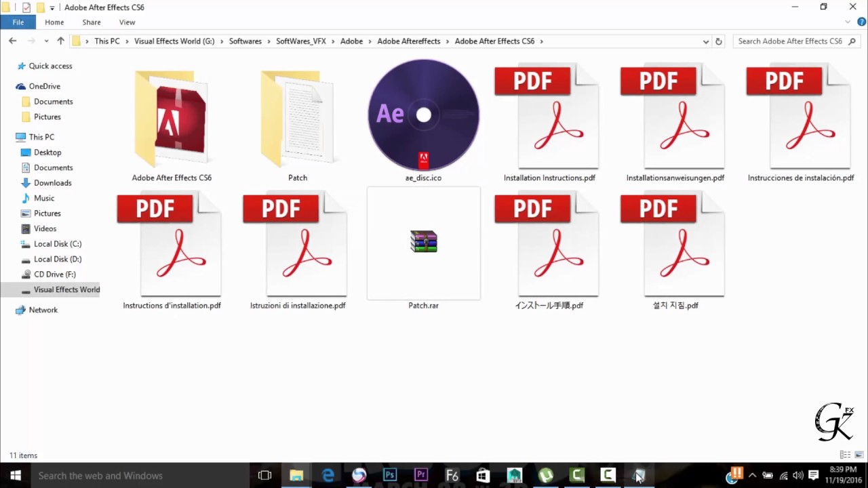The width and height of the screenshot is (868, 488).
Task: Open Task View on taskbar
Action: point(264,476)
